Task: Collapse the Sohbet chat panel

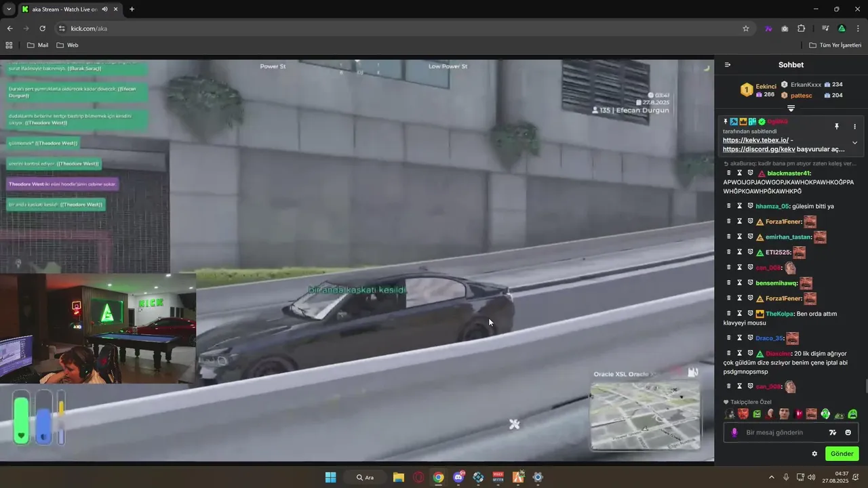Action: pos(728,65)
